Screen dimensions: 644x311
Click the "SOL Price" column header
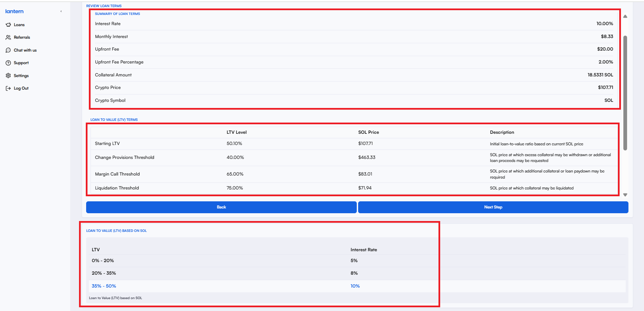tap(369, 132)
